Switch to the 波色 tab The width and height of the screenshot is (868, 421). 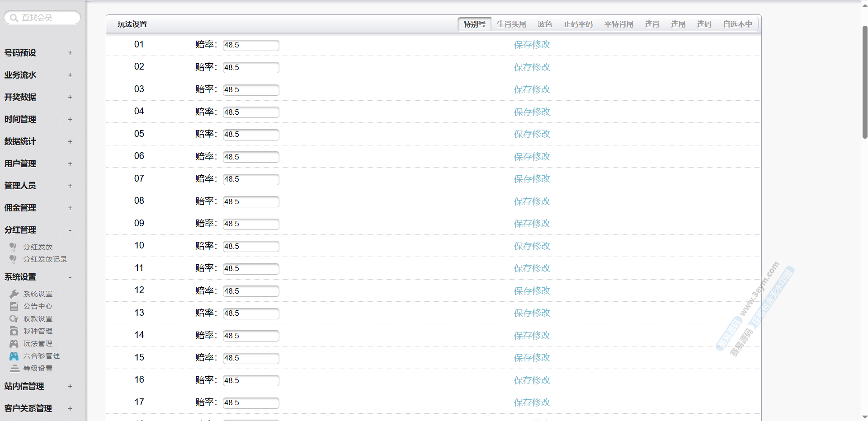click(544, 24)
